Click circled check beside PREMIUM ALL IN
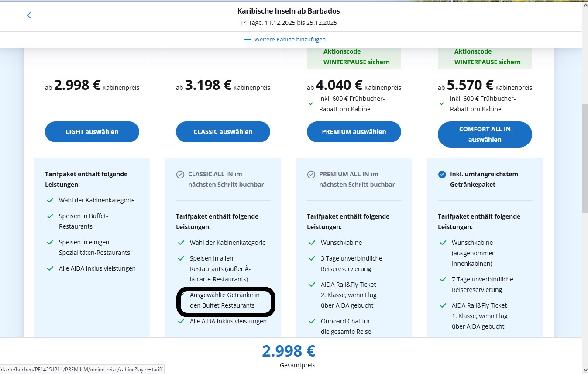The width and height of the screenshot is (588, 374). [x=311, y=175]
